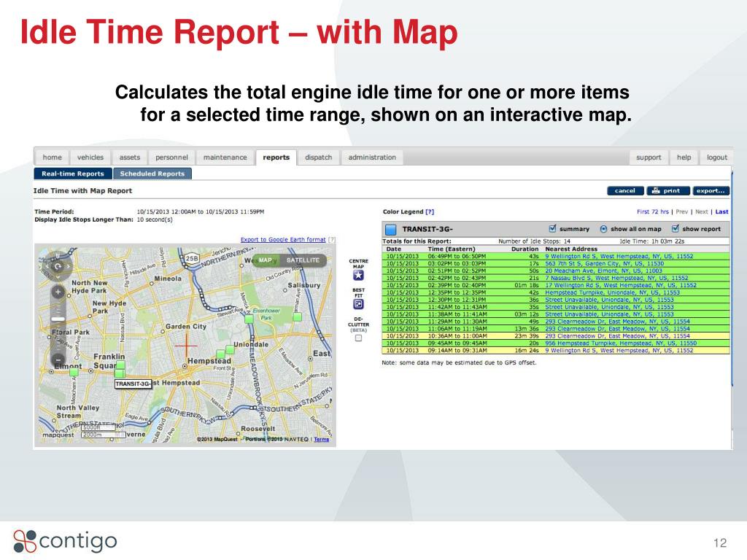Click the Nearest Address column header

click(570, 249)
